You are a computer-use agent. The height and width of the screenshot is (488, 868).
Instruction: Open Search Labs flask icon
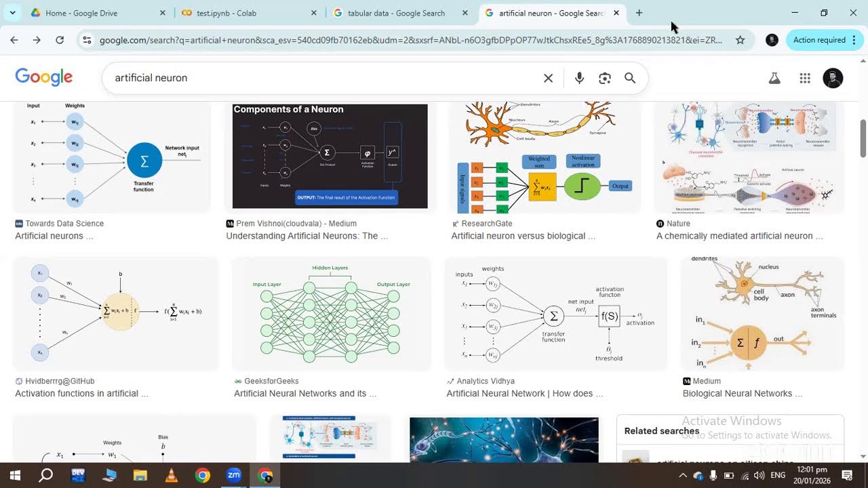pos(774,78)
